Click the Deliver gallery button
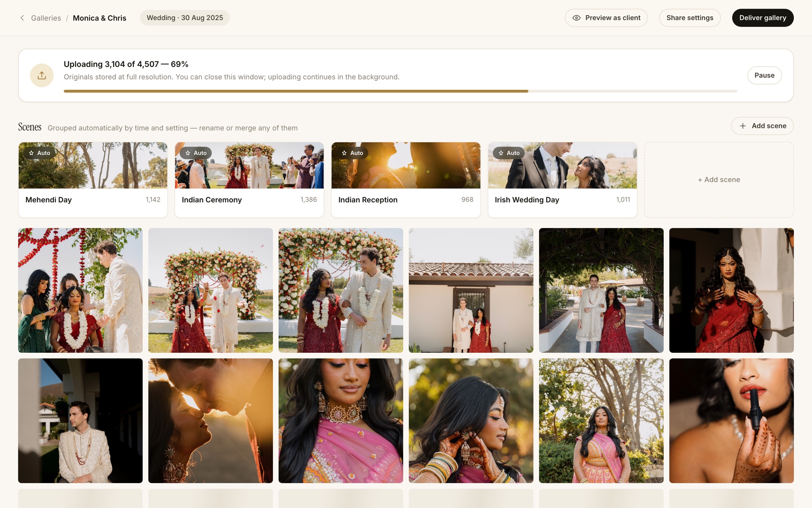812x508 pixels. tap(762, 18)
